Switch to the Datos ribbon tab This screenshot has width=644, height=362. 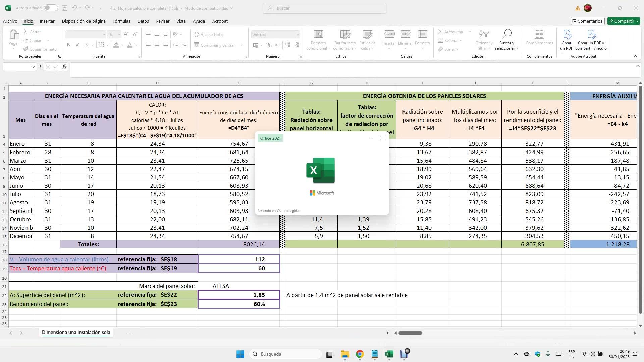143,21
